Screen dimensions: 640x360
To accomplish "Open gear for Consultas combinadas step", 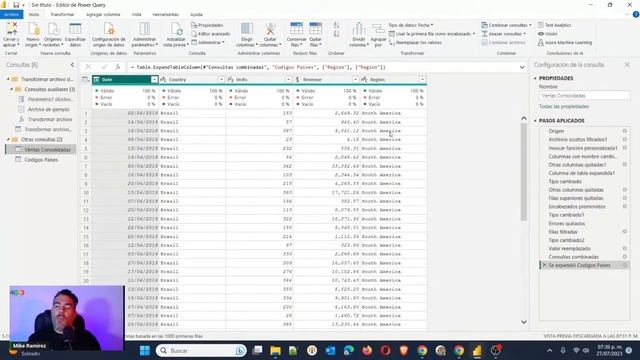I will (x=624, y=257).
